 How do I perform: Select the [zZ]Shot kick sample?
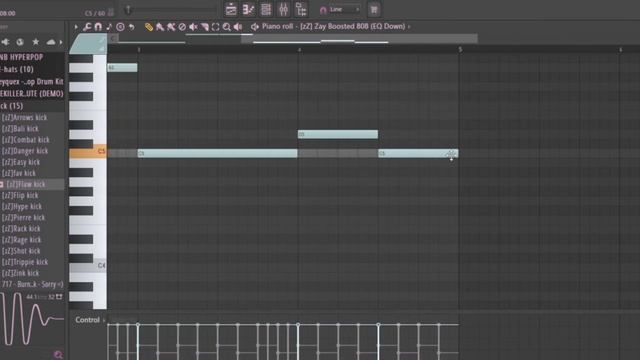click(21, 251)
